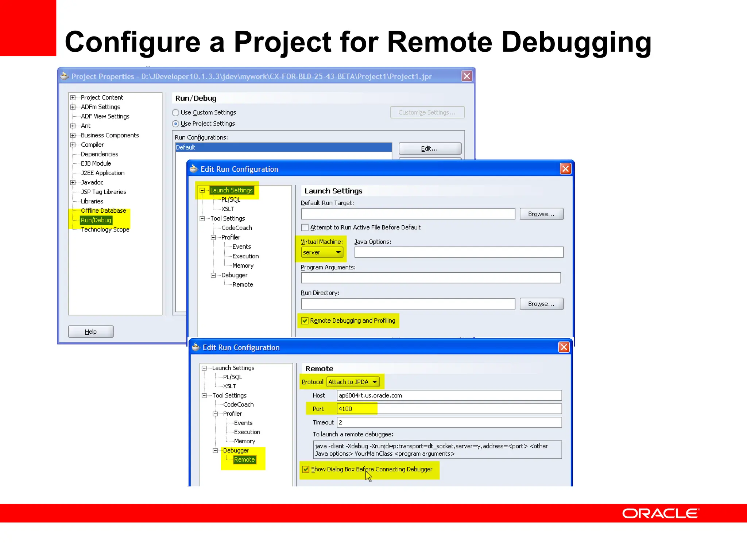Select Use Custom Settings radio button

pos(175,113)
